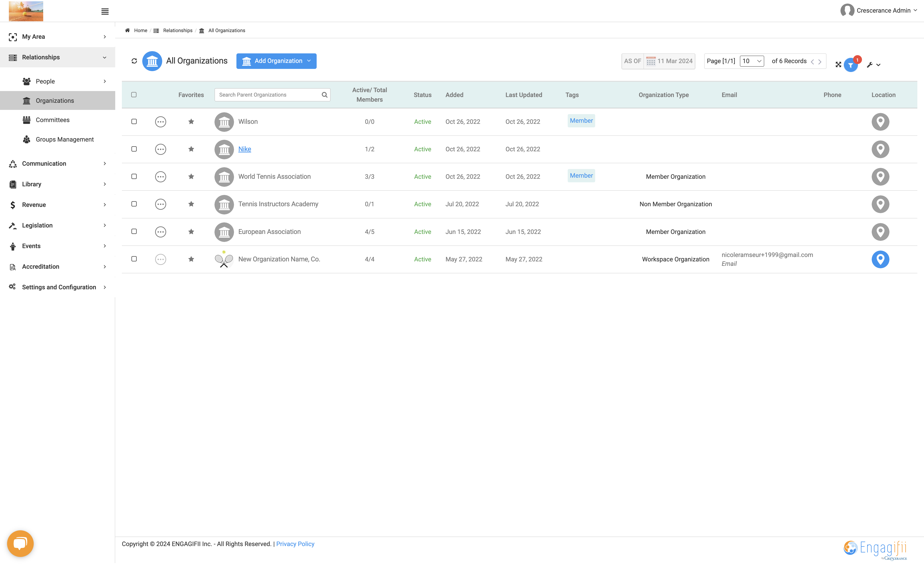The image size is (924, 564).
Task: Check the New Organization Name, Co. checkbox
Action: click(134, 259)
